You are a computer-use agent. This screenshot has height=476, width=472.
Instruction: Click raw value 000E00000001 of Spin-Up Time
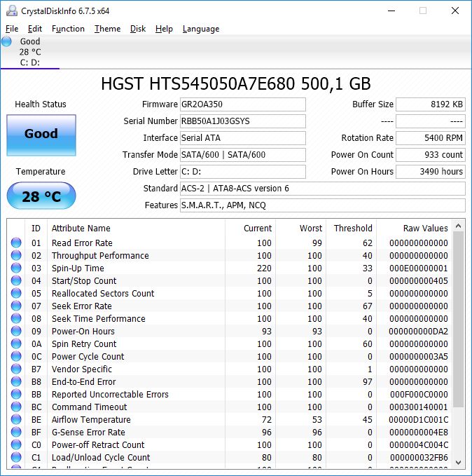tap(419, 268)
